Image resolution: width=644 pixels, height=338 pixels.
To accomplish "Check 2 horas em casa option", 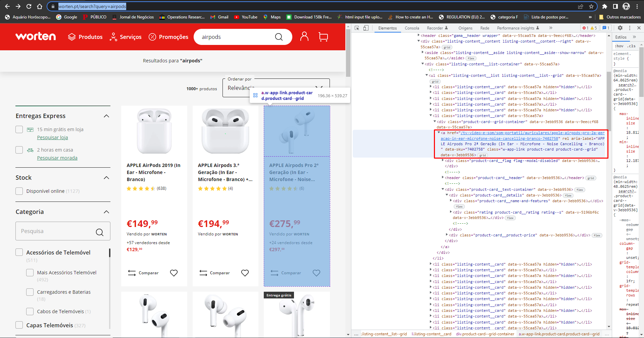I will click(19, 150).
